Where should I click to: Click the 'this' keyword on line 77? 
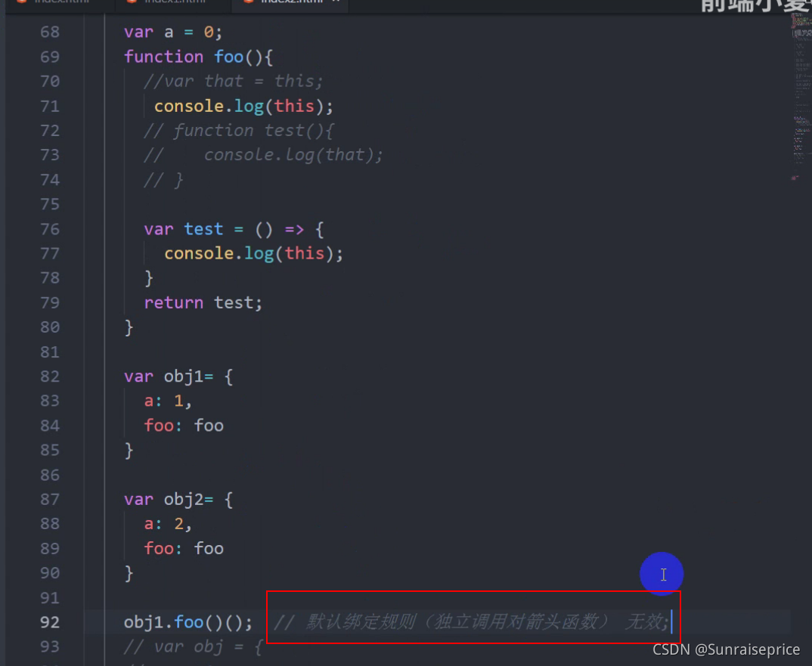click(305, 253)
